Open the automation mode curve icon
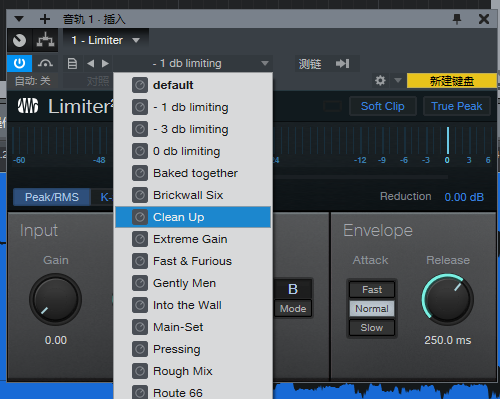This screenshot has width=500, height=399. 45,63
